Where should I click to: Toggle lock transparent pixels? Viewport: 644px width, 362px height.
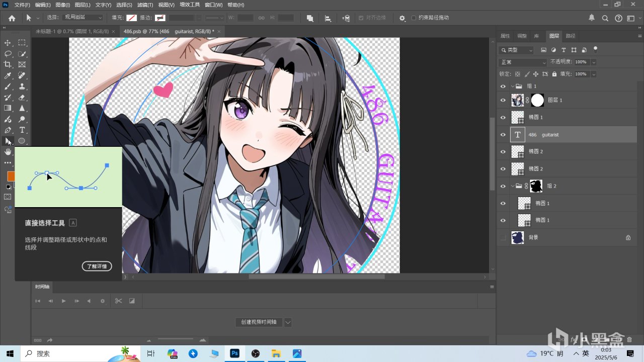tap(517, 74)
